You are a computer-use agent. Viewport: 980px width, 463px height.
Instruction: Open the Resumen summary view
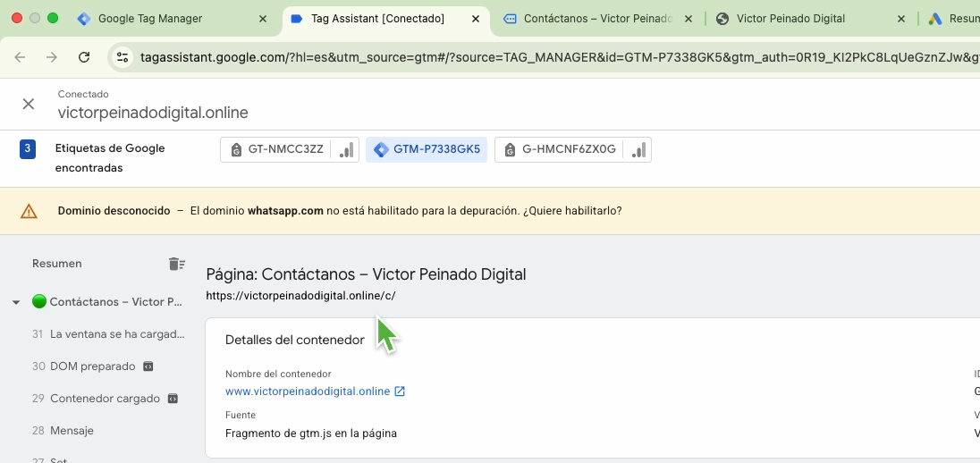[57, 264]
